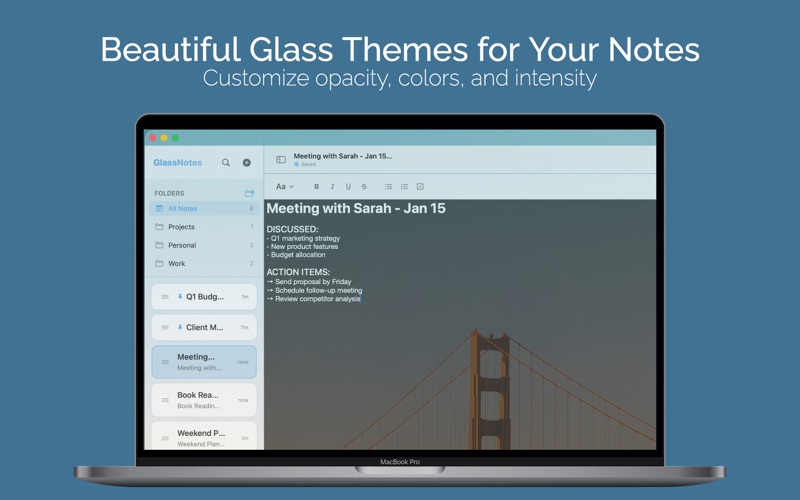Apply bold formatting
Viewport: 800px width, 500px height.
[x=316, y=186]
